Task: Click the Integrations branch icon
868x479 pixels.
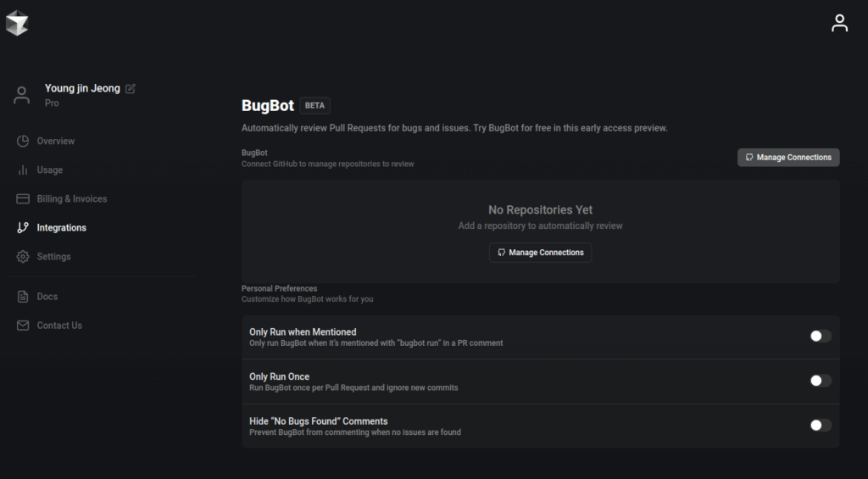Action: (x=23, y=227)
